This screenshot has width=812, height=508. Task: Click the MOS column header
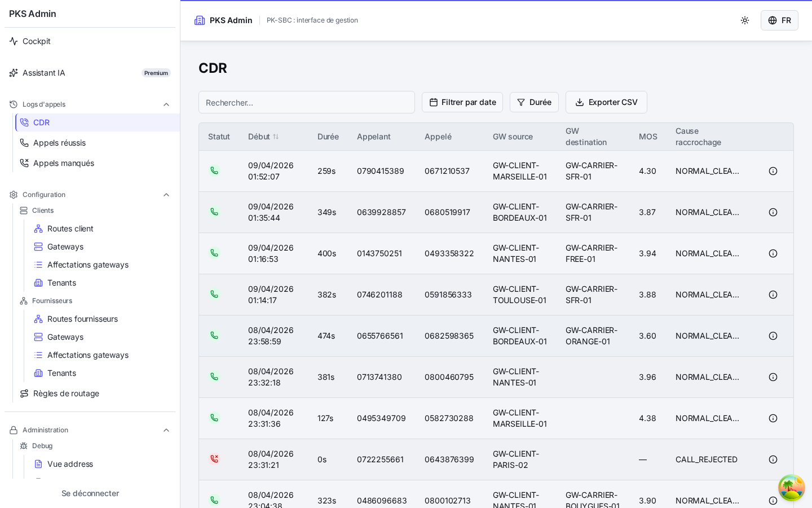coord(648,137)
